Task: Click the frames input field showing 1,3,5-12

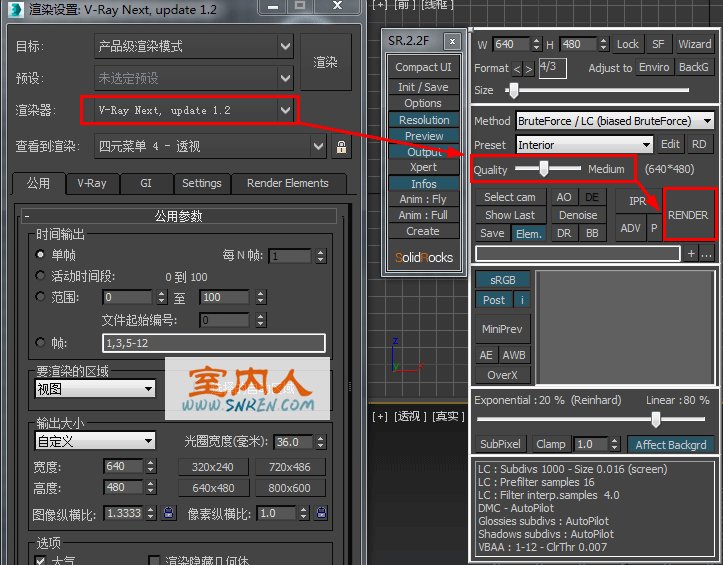Action: 214,343
